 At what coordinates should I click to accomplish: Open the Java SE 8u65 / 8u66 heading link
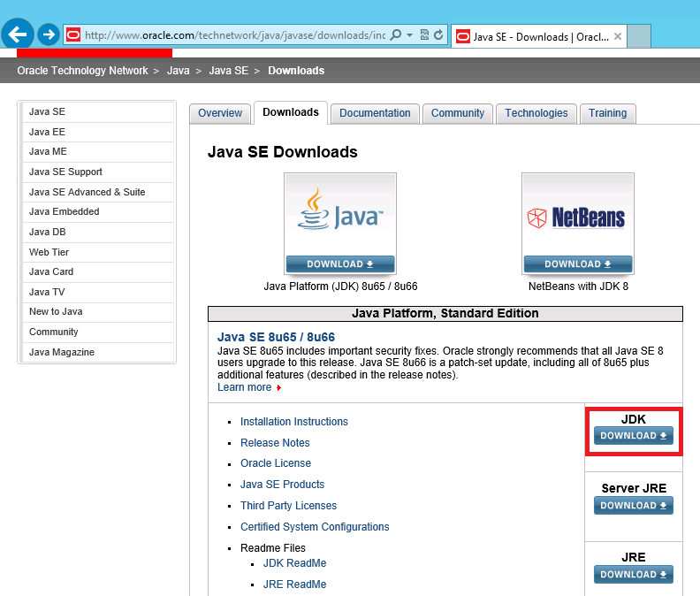click(x=276, y=337)
